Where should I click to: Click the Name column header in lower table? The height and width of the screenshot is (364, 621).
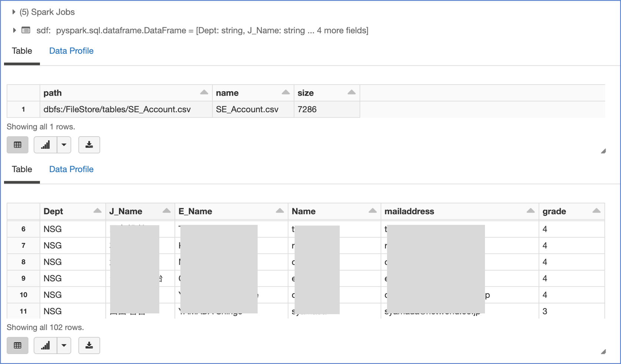pos(335,212)
